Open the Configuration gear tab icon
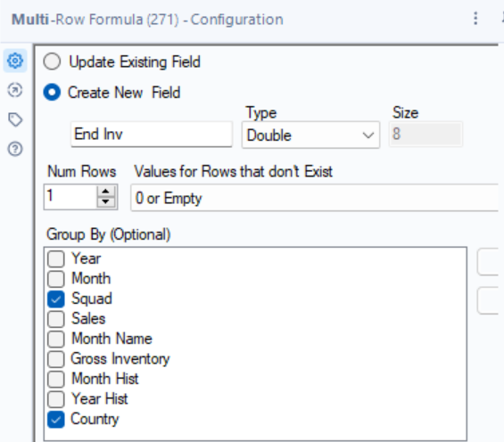The image size is (504, 442). click(15, 61)
